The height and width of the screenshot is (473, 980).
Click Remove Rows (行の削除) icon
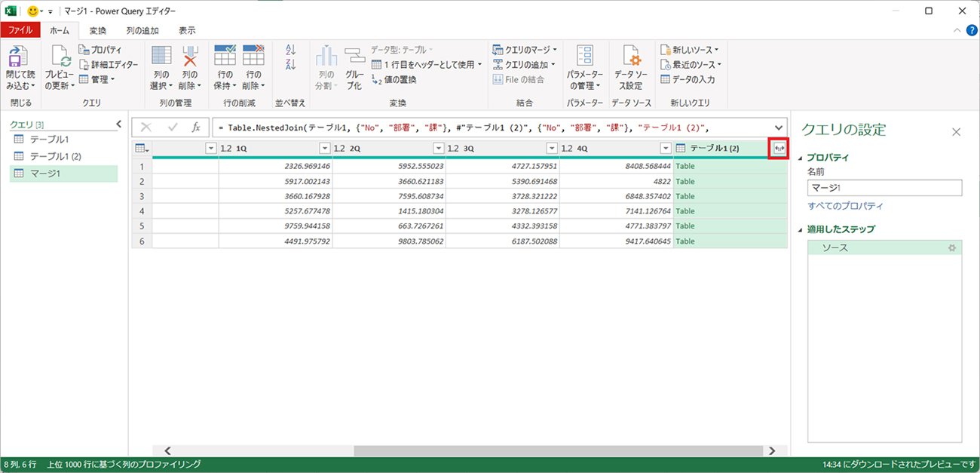click(x=253, y=57)
